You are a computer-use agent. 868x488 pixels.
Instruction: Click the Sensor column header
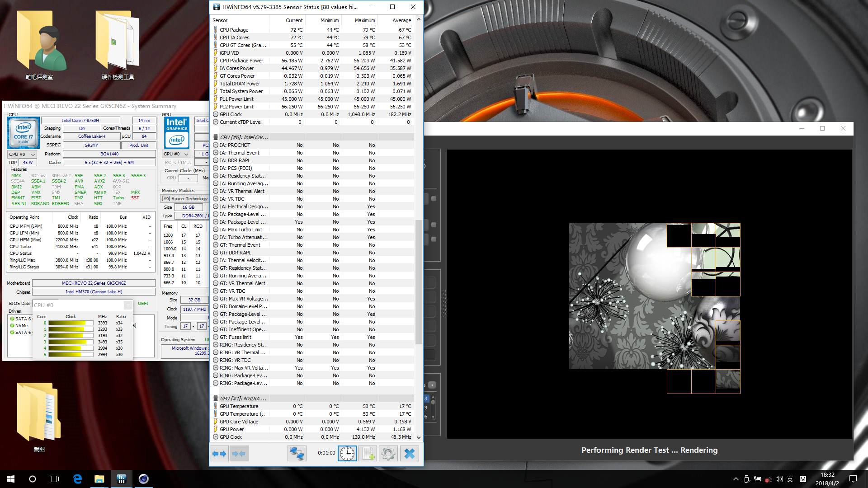click(240, 20)
